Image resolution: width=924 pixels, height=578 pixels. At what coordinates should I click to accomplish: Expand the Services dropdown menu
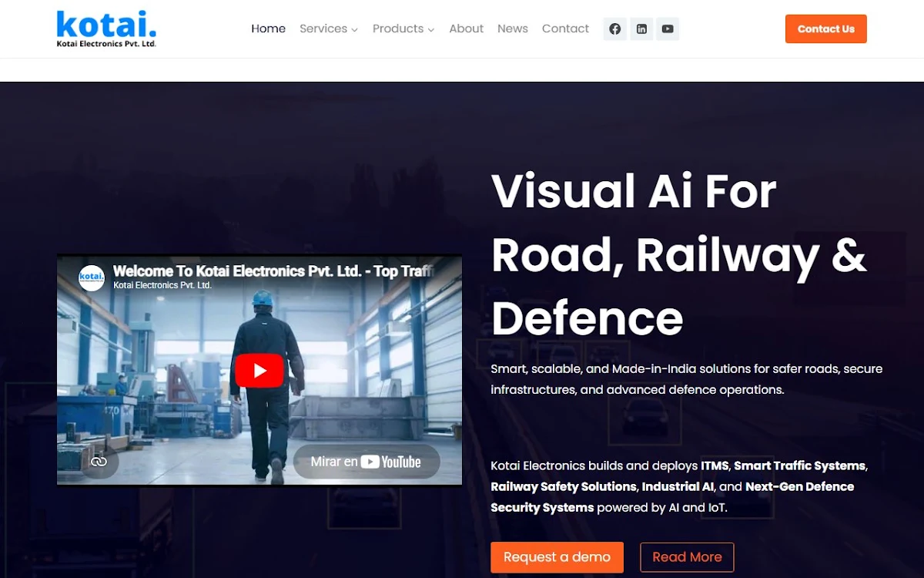[329, 29]
